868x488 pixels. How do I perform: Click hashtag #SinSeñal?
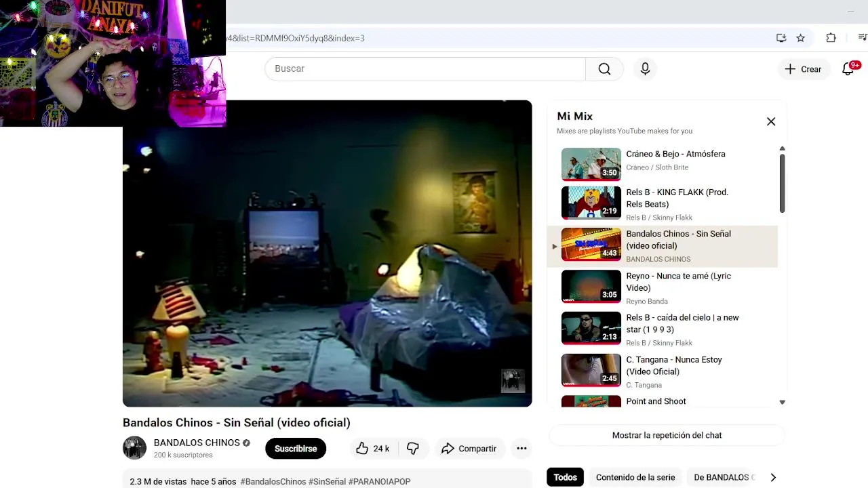(x=327, y=482)
